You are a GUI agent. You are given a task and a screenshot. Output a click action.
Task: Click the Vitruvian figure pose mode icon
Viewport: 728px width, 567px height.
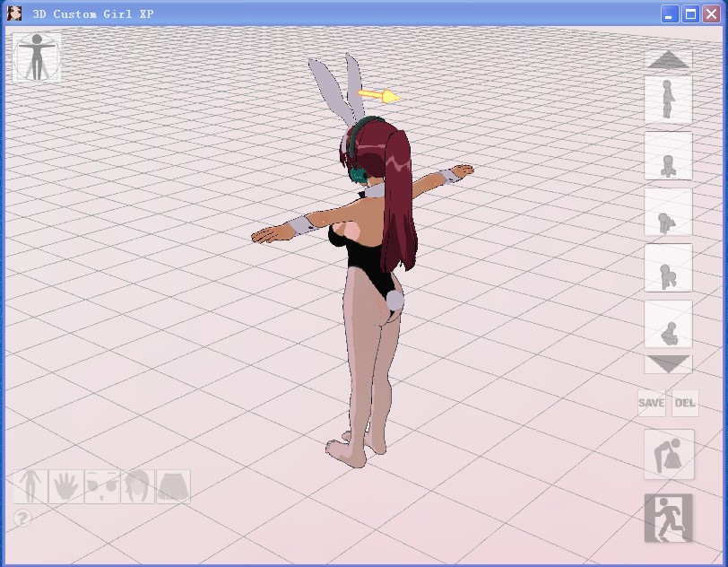pos(37,57)
